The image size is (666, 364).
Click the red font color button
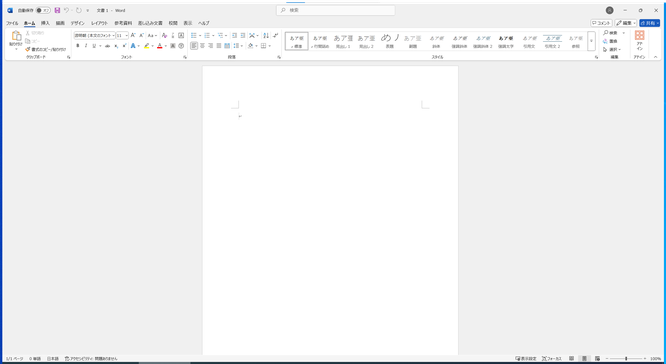(160, 46)
